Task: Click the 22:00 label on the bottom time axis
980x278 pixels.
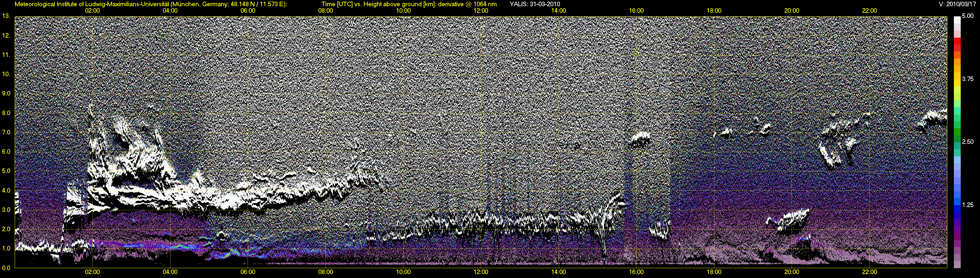Action: [870, 272]
